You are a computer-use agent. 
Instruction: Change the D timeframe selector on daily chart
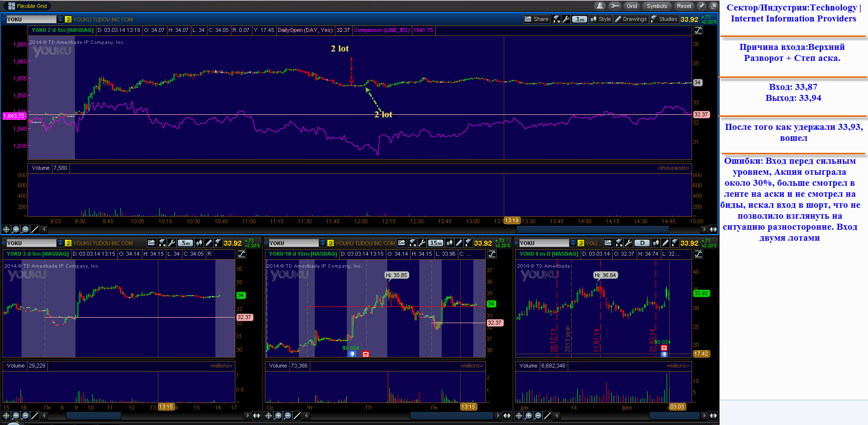coord(642,243)
